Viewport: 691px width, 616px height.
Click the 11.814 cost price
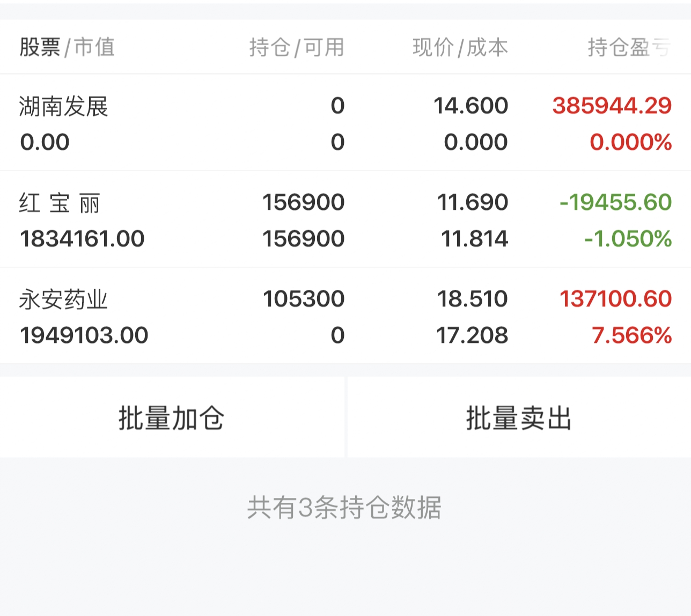click(475, 239)
